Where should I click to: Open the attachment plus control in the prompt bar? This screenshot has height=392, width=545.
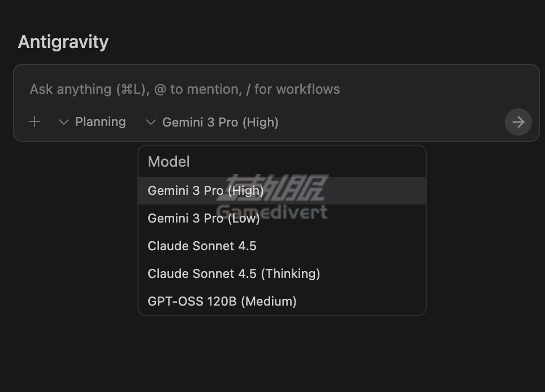[x=34, y=122]
